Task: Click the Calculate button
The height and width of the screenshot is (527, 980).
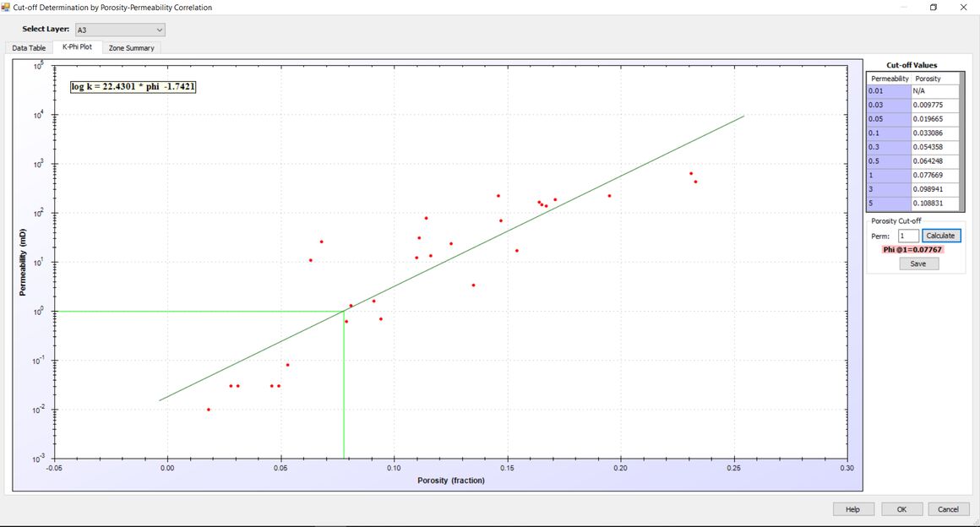Action: click(x=940, y=236)
